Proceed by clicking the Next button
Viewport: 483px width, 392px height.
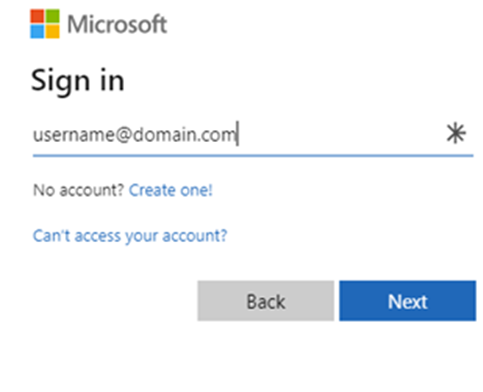(x=408, y=301)
